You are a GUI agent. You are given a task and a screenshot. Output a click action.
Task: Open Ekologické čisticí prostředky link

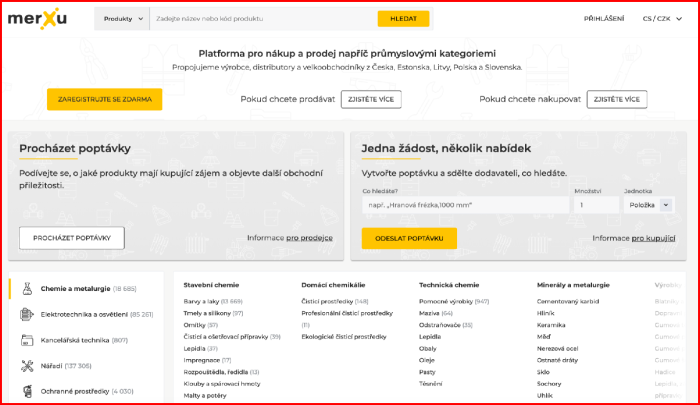pos(344,337)
